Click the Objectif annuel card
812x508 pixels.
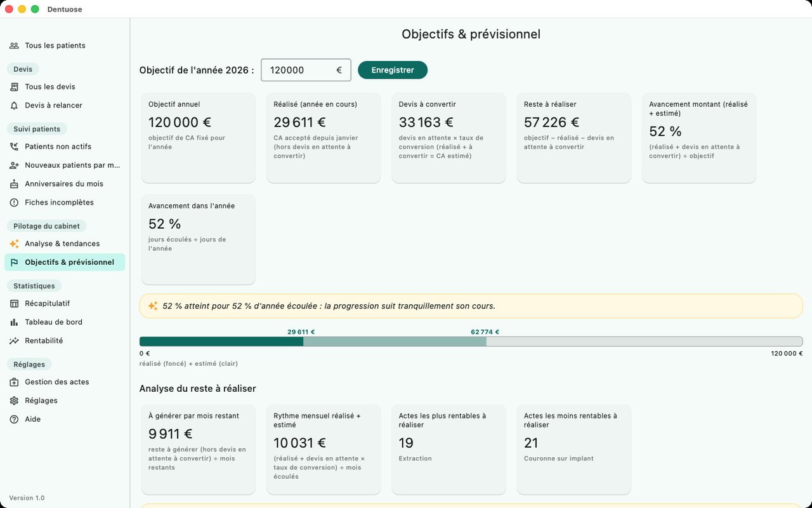coord(199,138)
